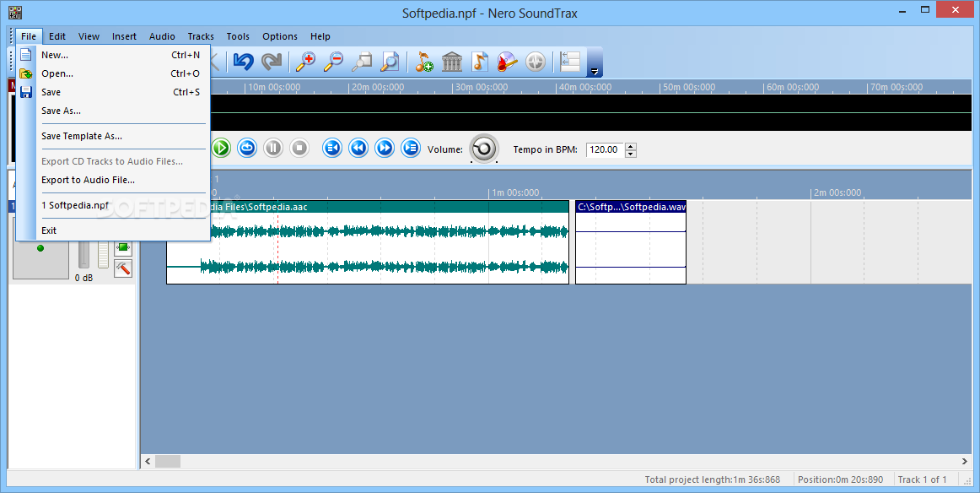Open the Insert menu
980x493 pixels.
[x=124, y=36]
